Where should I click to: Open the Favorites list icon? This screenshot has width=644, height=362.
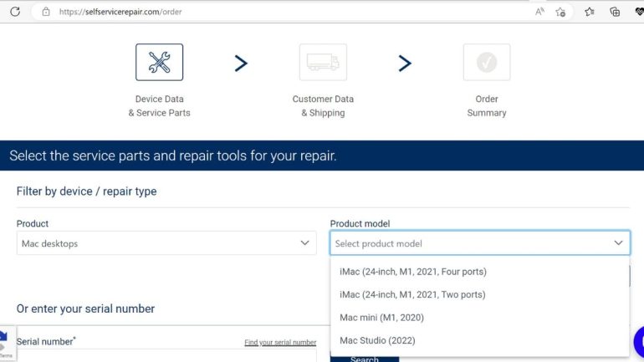(x=590, y=12)
